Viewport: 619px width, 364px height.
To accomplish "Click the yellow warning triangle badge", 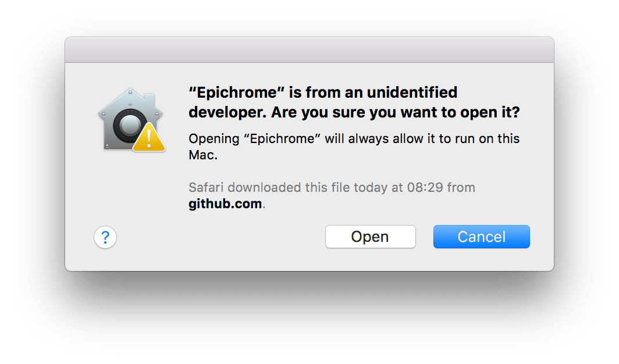I will coord(149,138).
